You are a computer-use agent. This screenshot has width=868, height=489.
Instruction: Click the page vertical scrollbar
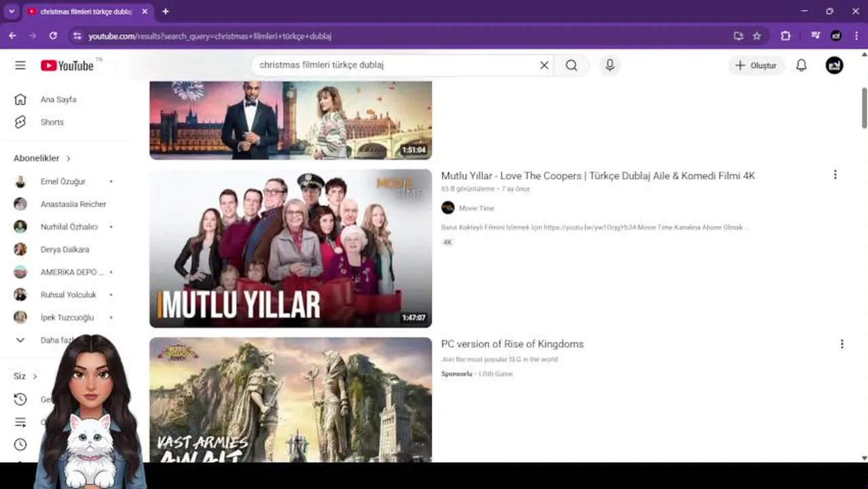click(x=864, y=107)
